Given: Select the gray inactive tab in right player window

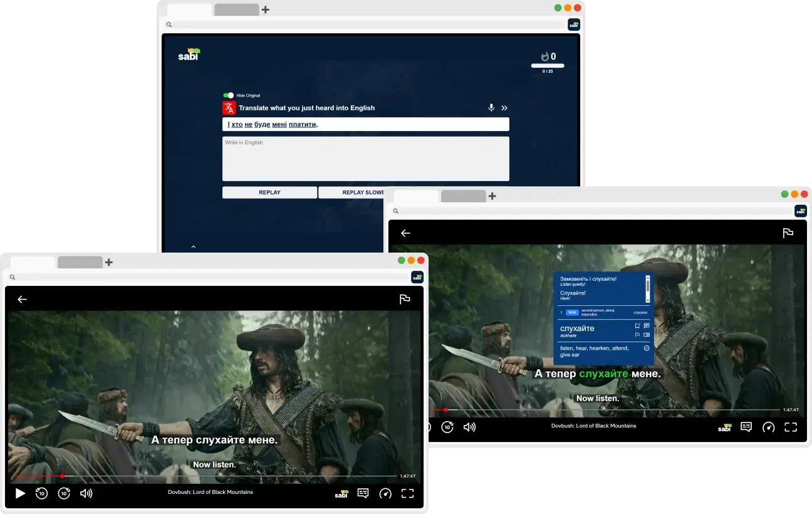Looking at the screenshot, I should [464, 196].
